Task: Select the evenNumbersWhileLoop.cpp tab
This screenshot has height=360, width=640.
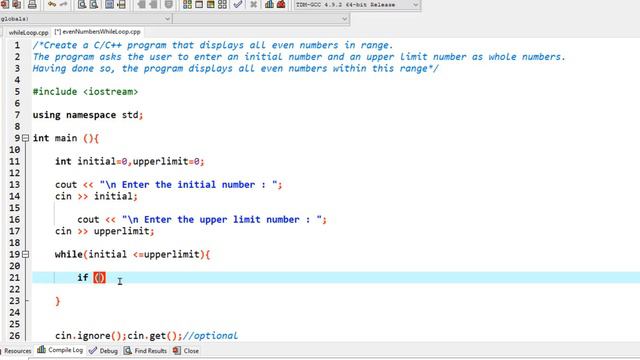Action: (x=98, y=32)
